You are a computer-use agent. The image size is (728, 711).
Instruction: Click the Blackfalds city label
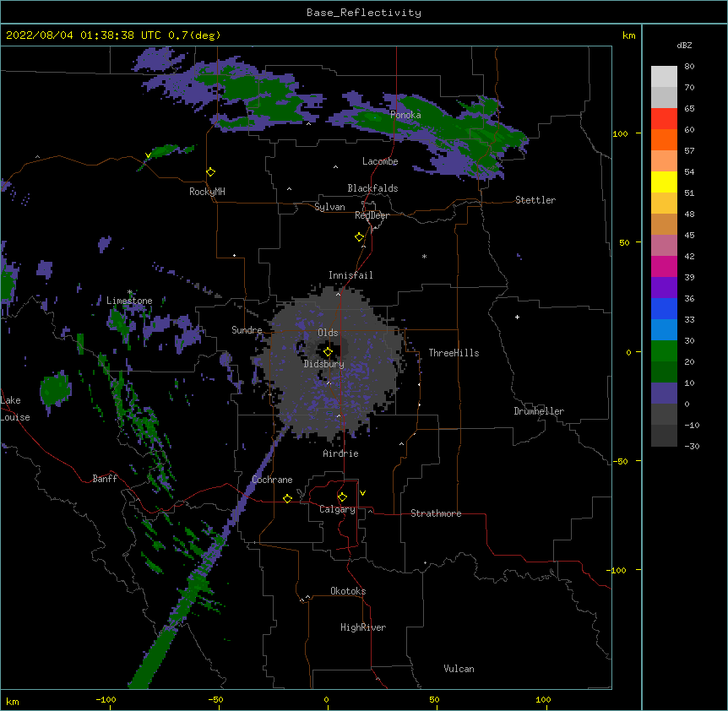[x=372, y=188]
